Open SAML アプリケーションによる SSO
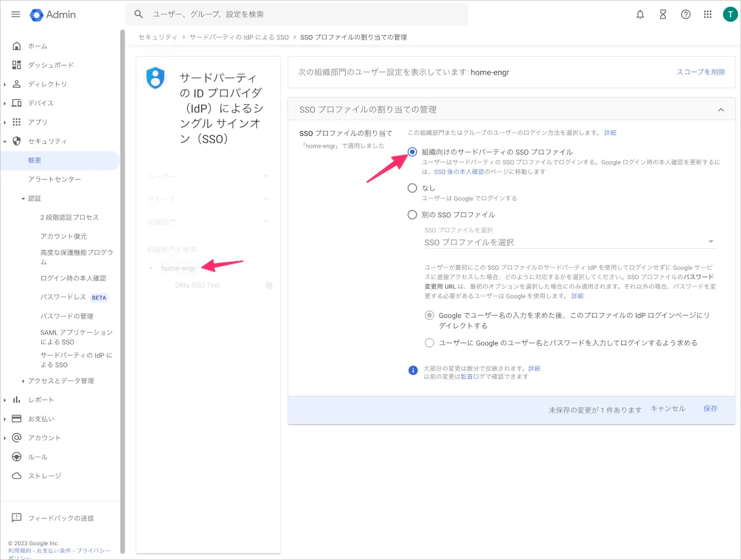The height and width of the screenshot is (560, 741). pyautogui.click(x=77, y=337)
